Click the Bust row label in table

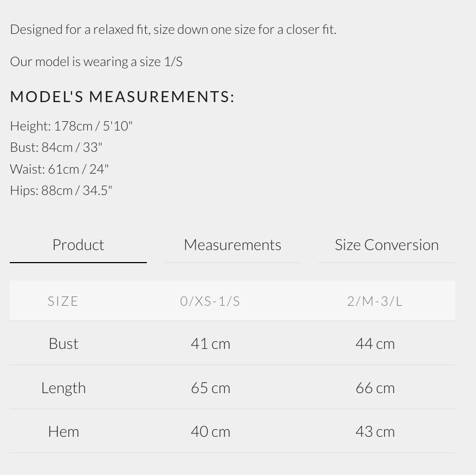coord(63,343)
